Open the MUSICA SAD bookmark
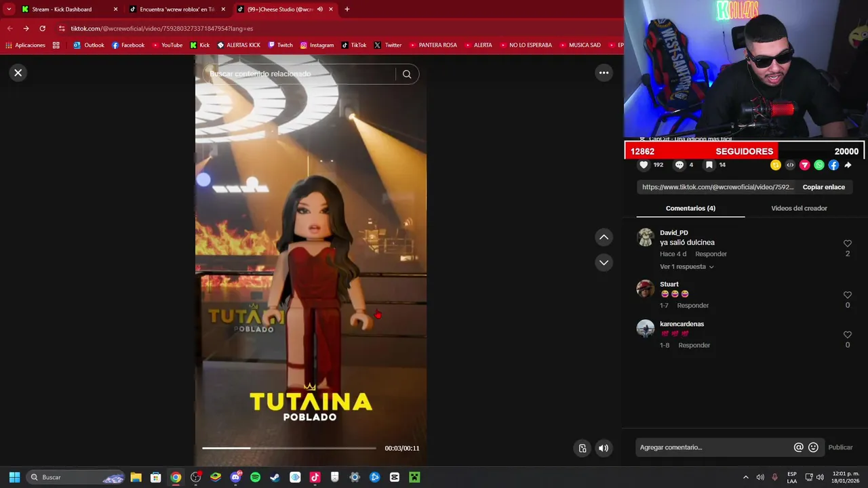 click(580, 45)
